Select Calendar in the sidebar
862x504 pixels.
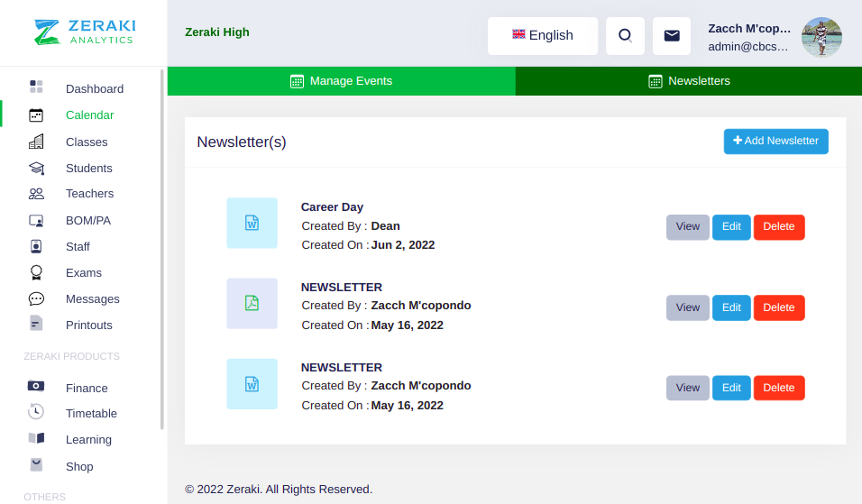click(x=89, y=115)
